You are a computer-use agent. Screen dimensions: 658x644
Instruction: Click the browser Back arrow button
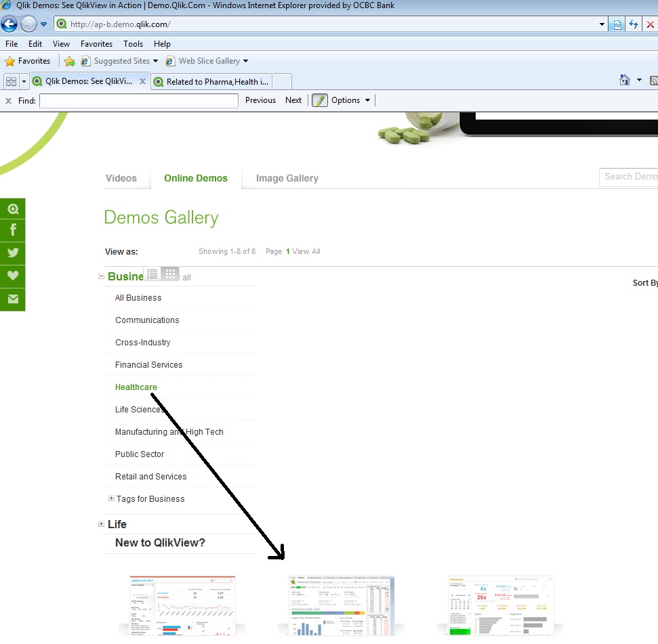point(9,24)
